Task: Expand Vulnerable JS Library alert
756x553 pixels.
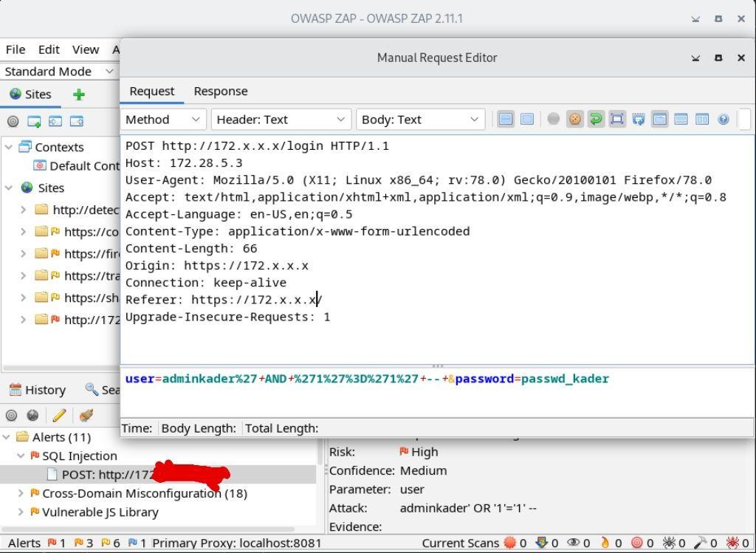Action: coord(21,512)
